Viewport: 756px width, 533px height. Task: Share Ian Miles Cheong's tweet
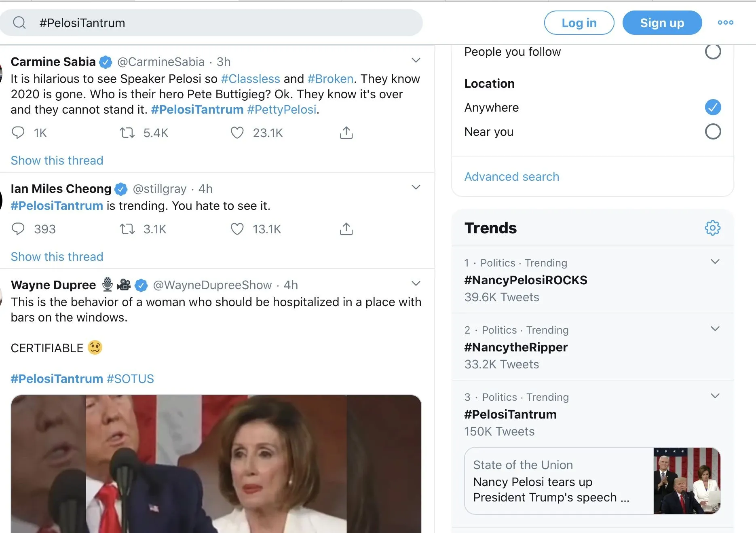tap(346, 229)
